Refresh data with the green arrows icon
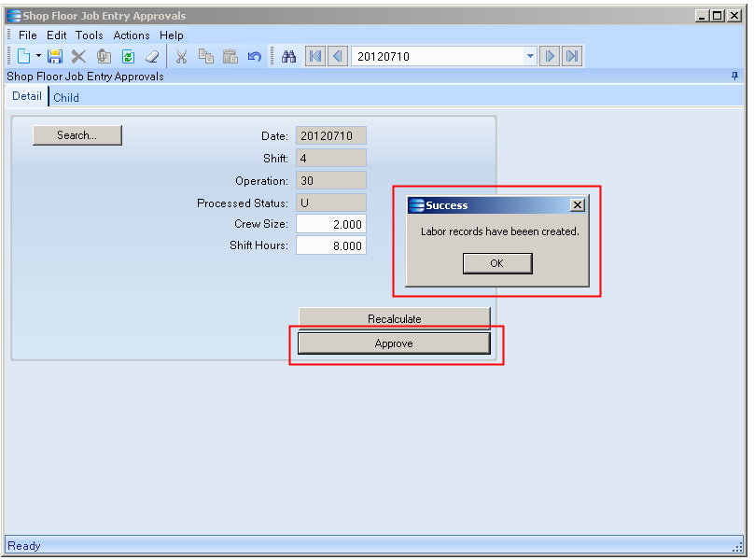 click(x=128, y=56)
